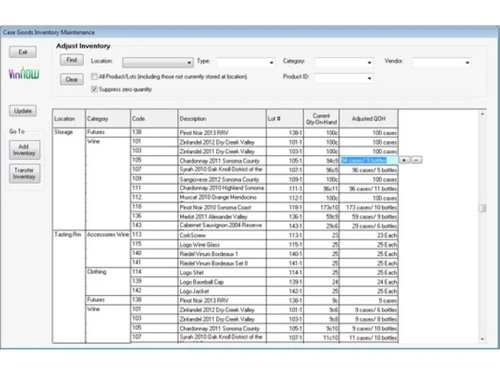The height and width of the screenshot is (375, 500).
Task: Click the 9 cases/ 8 bottles cell
Action: (x=369, y=319)
